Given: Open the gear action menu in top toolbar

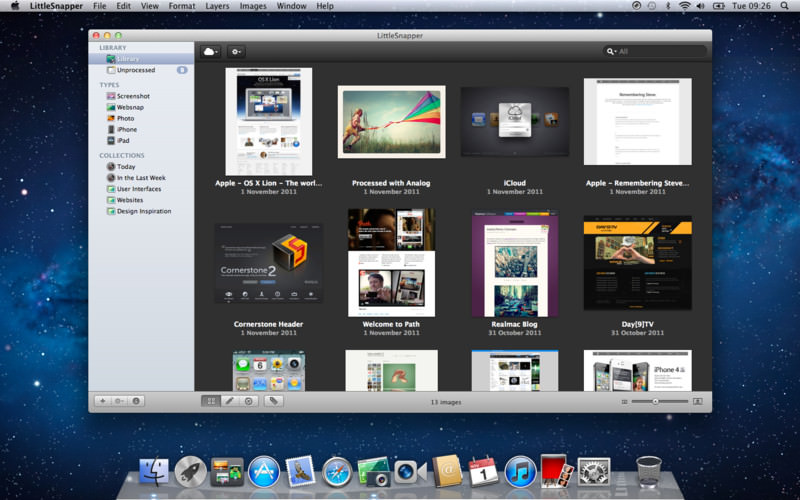Looking at the screenshot, I should (x=236, y=52).
